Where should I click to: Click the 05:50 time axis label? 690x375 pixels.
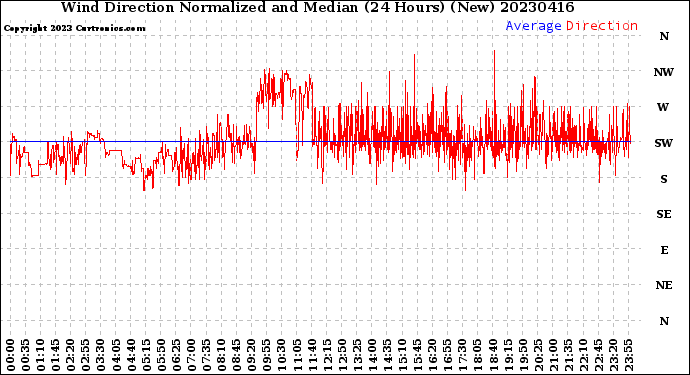pyautogui.click(x=161, y=356)
